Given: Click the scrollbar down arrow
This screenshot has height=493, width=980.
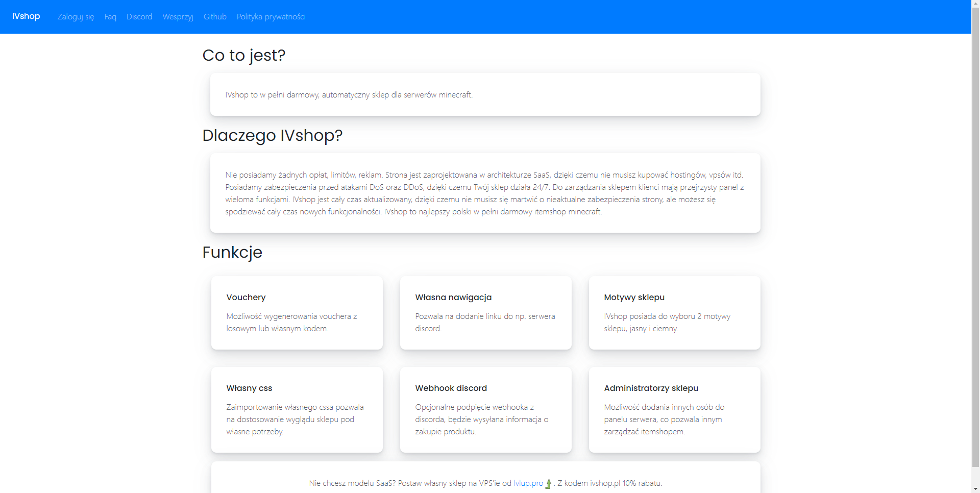Looking at the screenshot, I should 975,489.
